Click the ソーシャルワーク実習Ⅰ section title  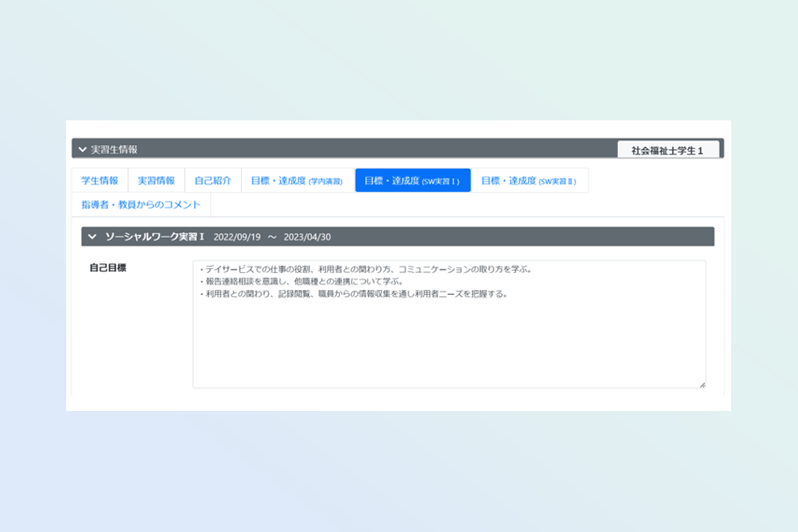click(155, 236)
